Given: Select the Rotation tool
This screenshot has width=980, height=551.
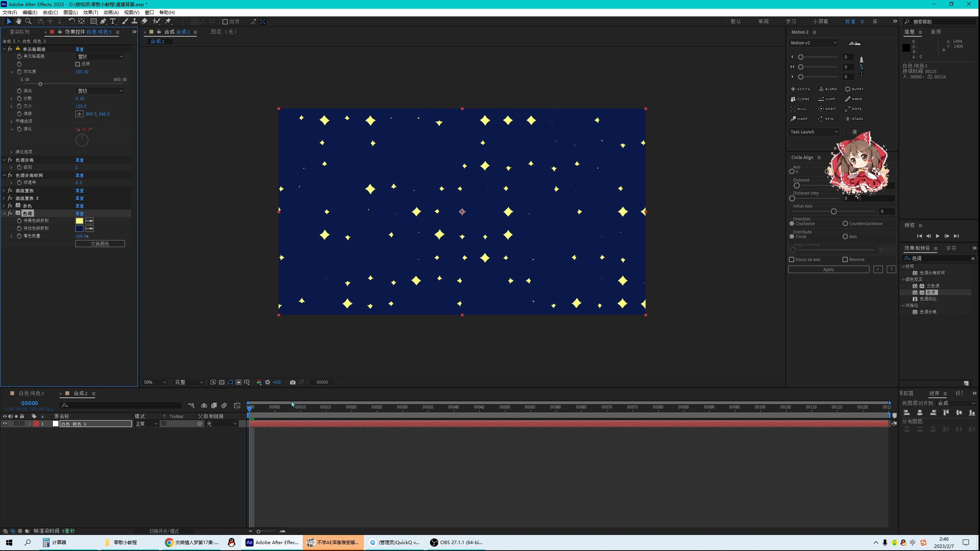Looking at the screenshot, I should pos(71,21).
